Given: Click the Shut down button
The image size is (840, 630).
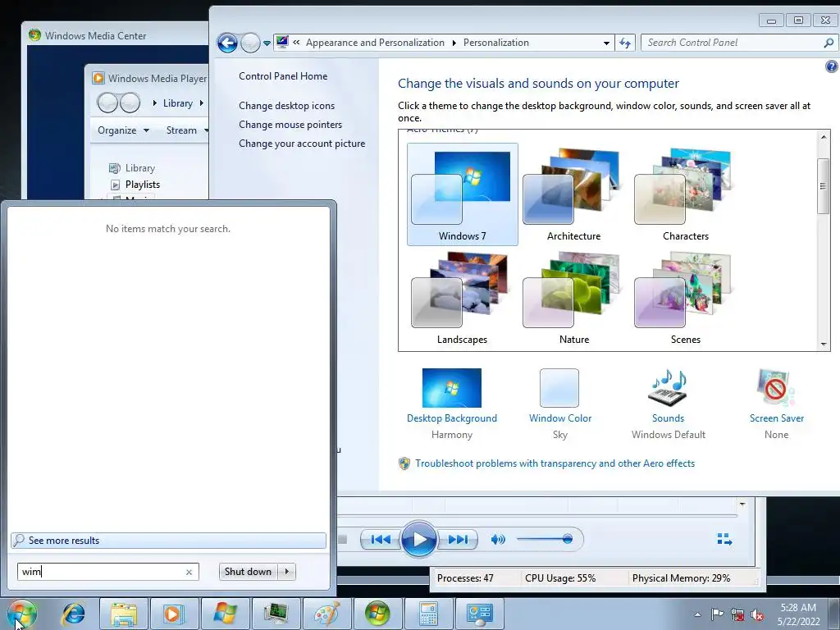Looking at the screenshot, I should pos(248,572).
